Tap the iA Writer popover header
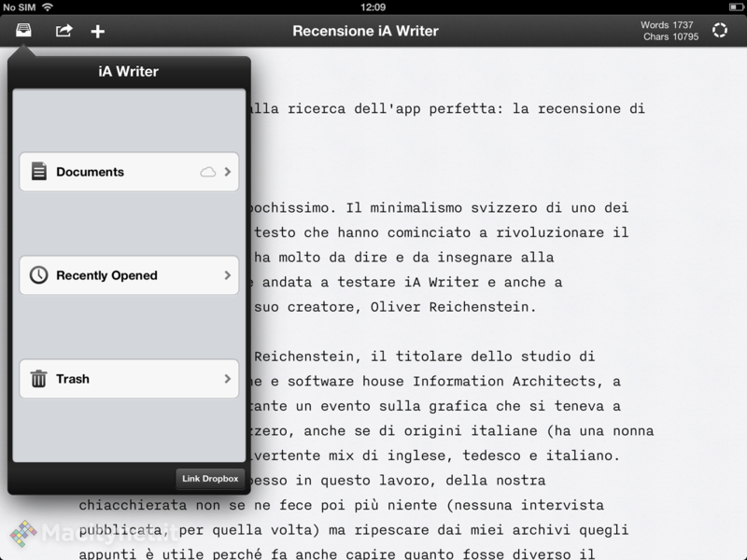The height and width of the screenshot is (560, 747). pyautogui.click(x=129, y=72)
